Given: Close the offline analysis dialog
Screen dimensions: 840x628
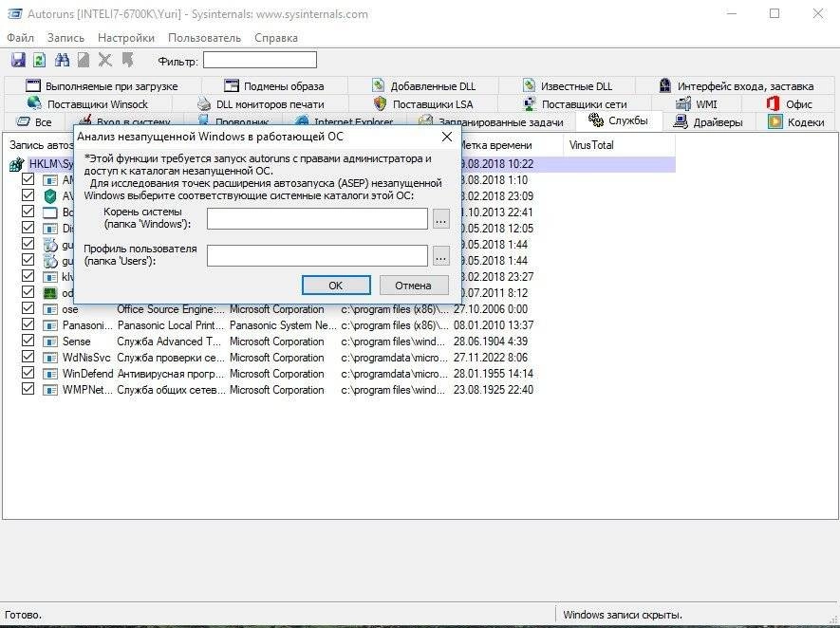Looking at the screenshot, I should (x=447, y=137).
